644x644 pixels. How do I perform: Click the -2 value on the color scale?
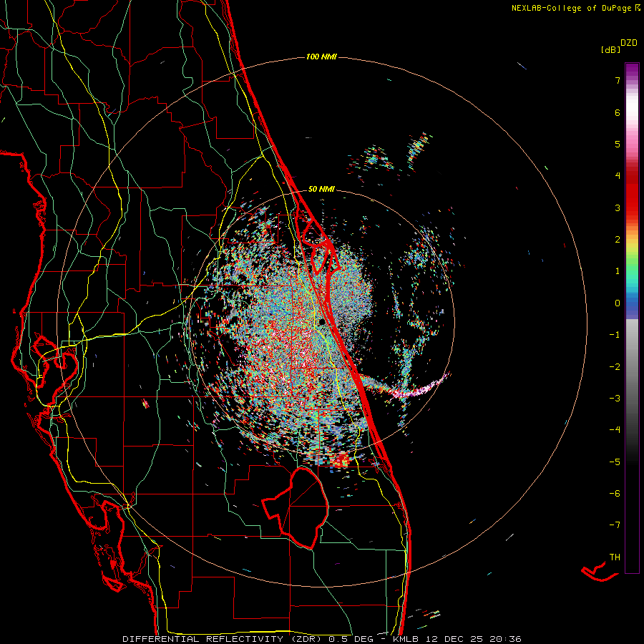tap(615, 367)
